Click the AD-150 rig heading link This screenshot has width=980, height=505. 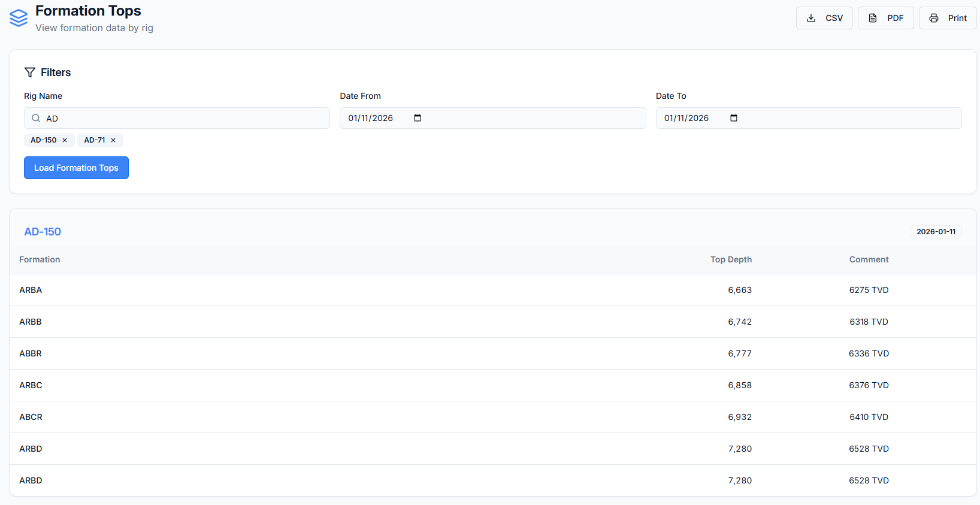(43, 232)
